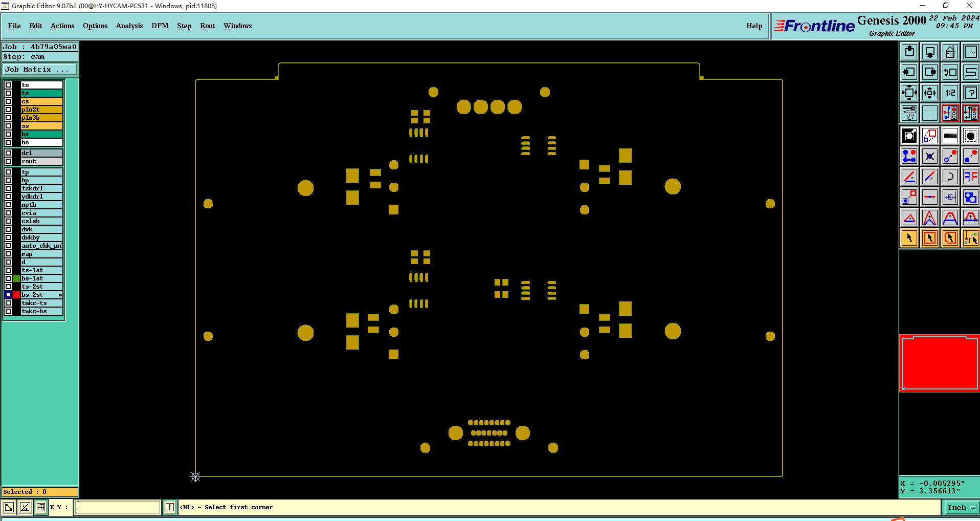Screen dimensions: 980x521
Task: Choose the rectangle area selection arrow tool
Action: coord(930,238)
